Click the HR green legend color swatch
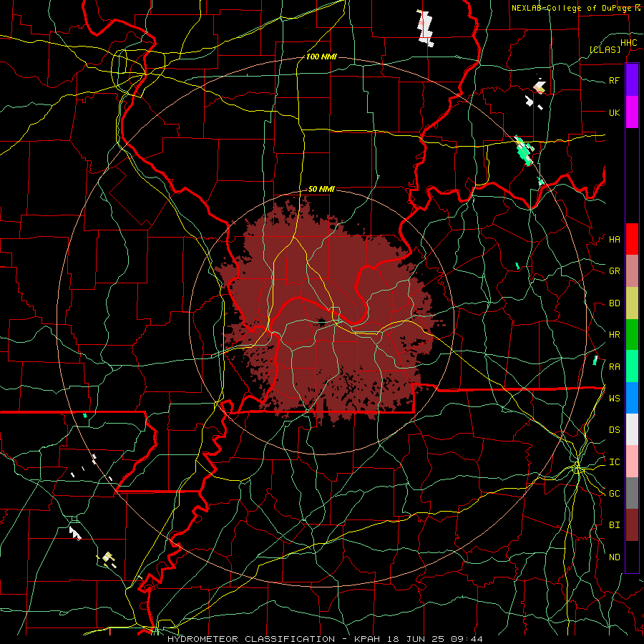Image resolution: width=644 pixels, height=644 pixels. coord(632,335)
